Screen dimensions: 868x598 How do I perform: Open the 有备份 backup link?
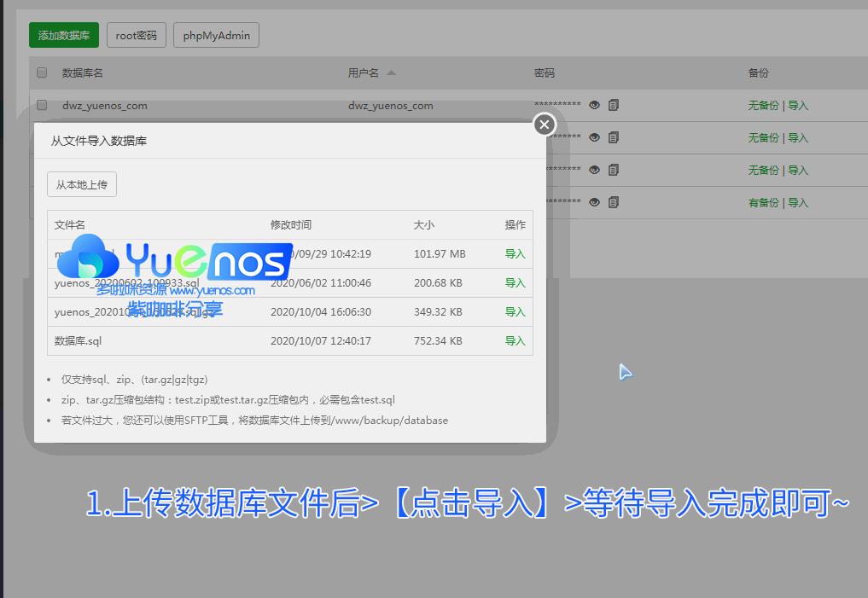763,203
